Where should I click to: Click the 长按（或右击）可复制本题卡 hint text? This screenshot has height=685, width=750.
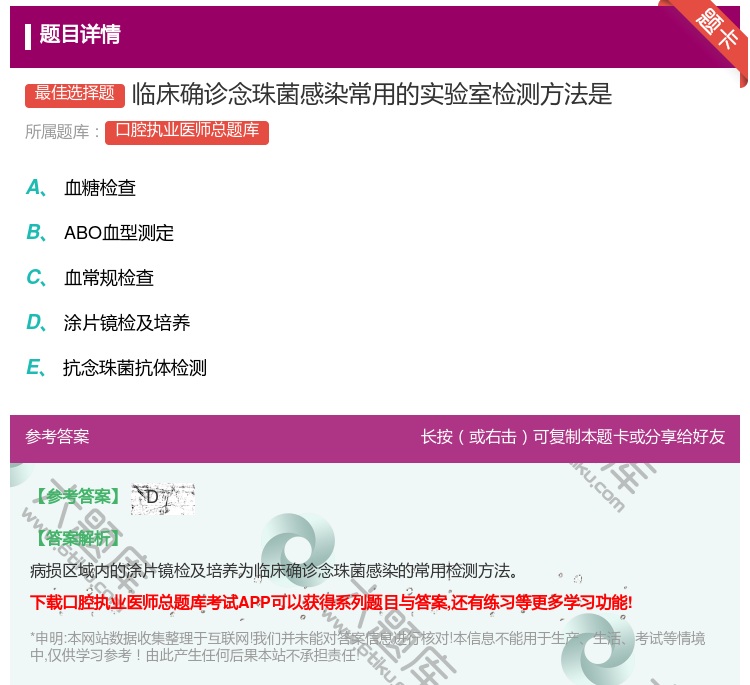pos(573,436)
